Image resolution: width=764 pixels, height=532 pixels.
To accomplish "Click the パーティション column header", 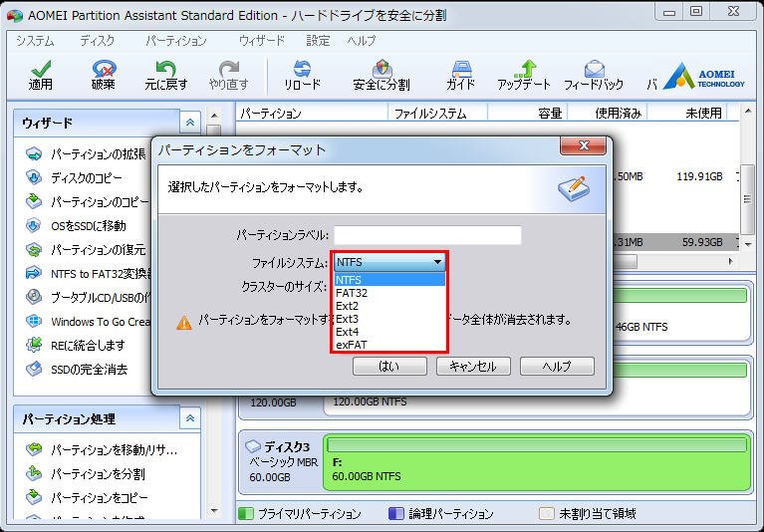I will (313, 113).
